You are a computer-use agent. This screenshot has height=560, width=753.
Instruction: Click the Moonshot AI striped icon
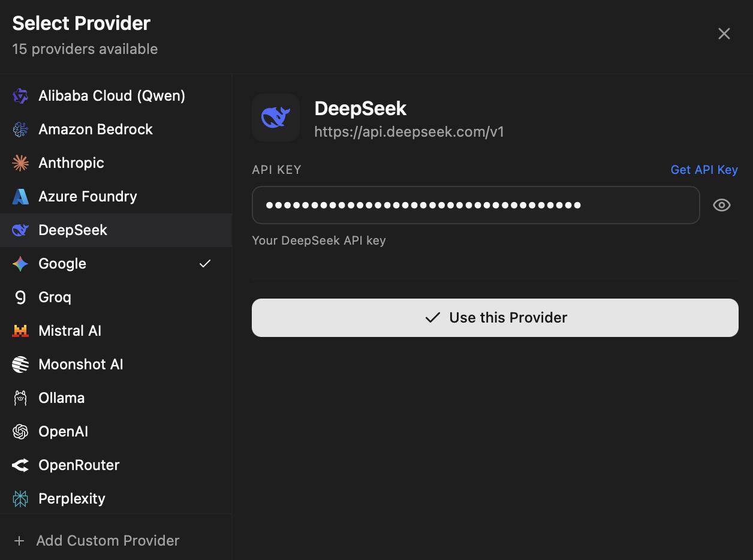20,365
